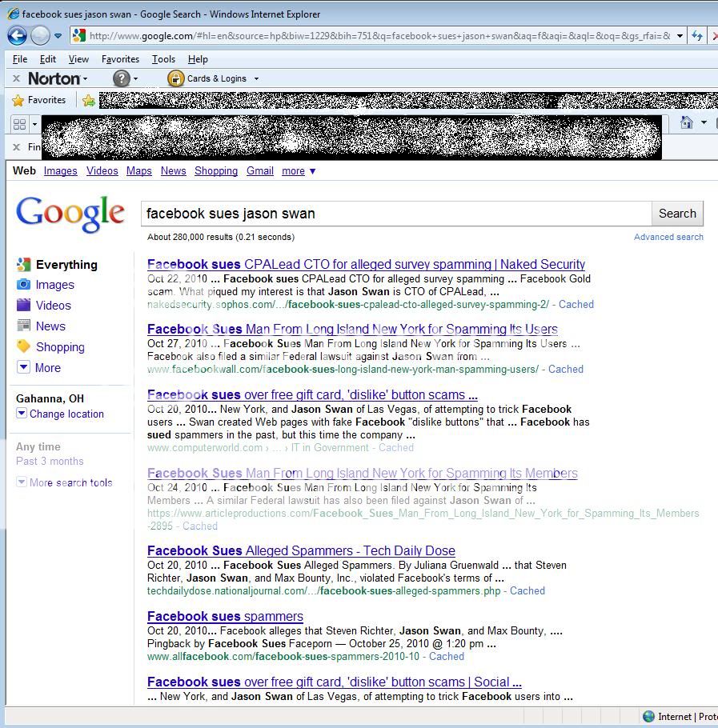The image size is (718, 728).
Task: Click the Home icon in command bar
Action: point(687,122)
